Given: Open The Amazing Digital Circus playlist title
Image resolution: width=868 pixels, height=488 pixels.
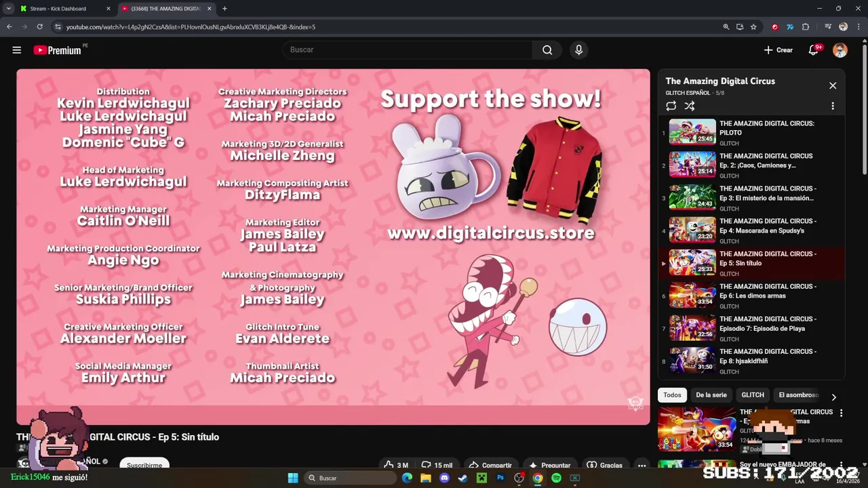Looking at the screenshot, I should pos(720,81).
